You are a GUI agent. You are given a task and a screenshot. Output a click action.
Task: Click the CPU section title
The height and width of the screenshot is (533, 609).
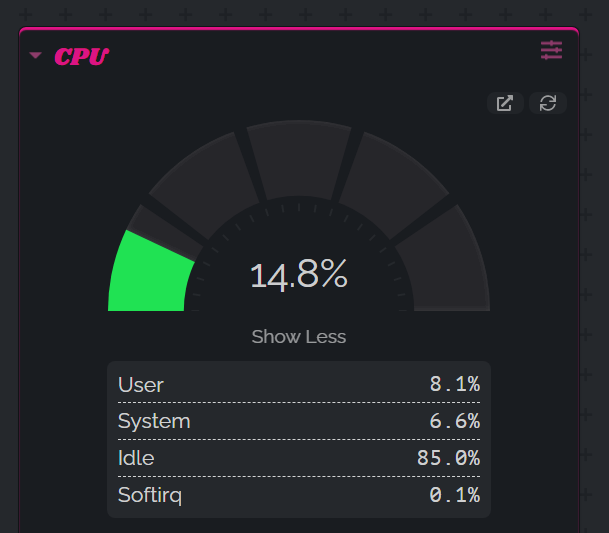tap(82, 56)
